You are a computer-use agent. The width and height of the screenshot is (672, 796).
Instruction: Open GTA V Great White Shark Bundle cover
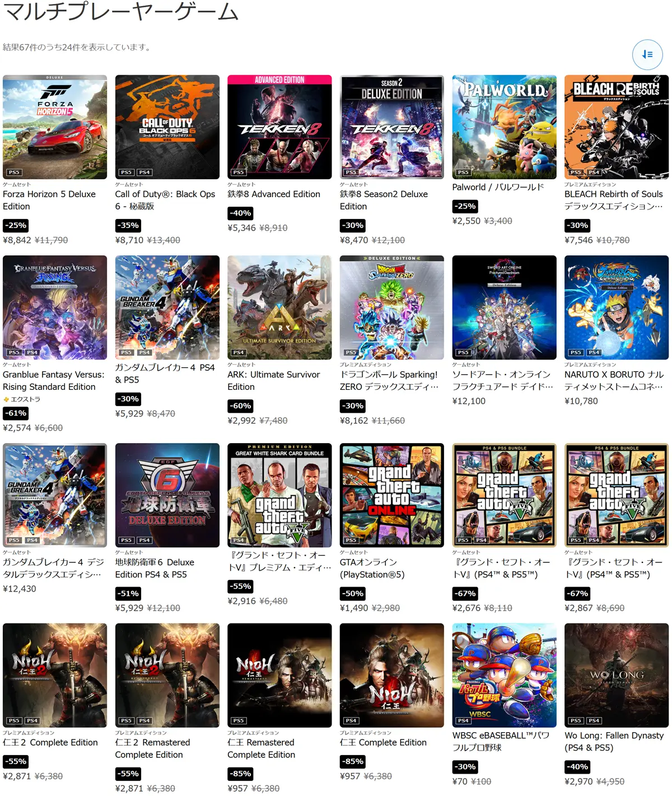click(x=279, y=495)
